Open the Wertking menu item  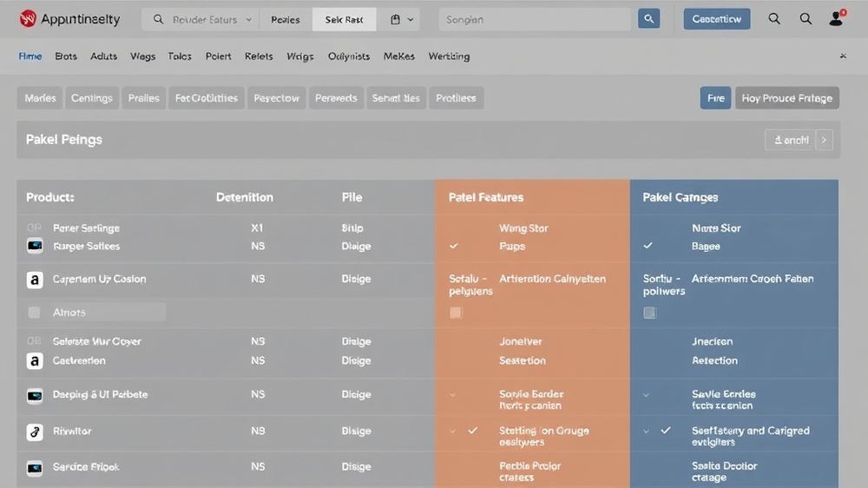click(449, 56)
